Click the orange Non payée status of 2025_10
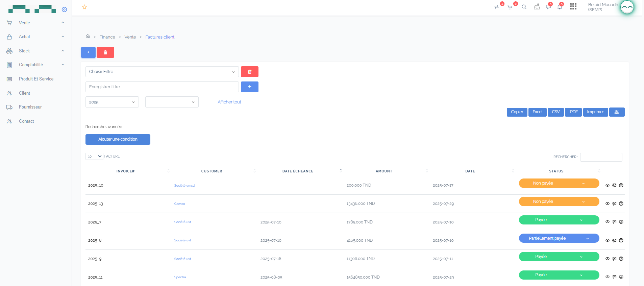This screenshot has width=644, height=286. 559,183
